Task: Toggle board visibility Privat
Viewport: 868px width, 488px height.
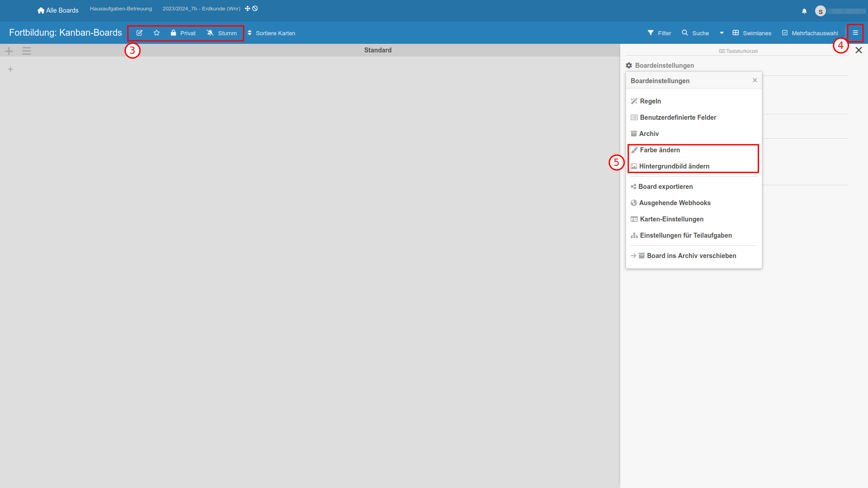Action: 183,33
